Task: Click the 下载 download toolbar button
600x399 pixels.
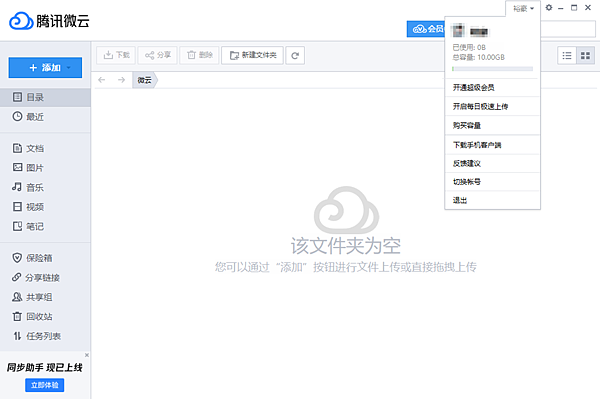Action: (116, 55)
